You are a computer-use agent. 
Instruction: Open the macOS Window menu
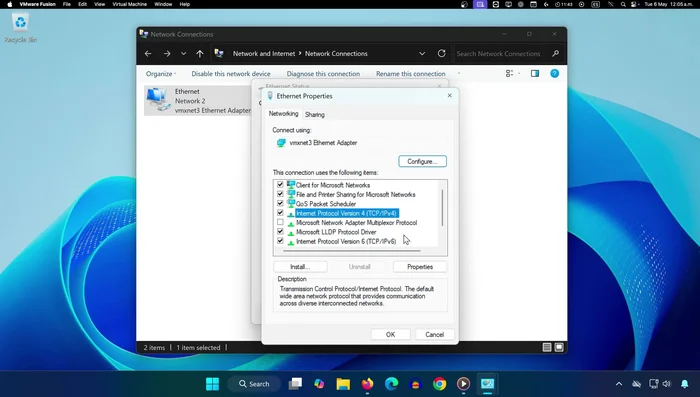coord(163,4)
